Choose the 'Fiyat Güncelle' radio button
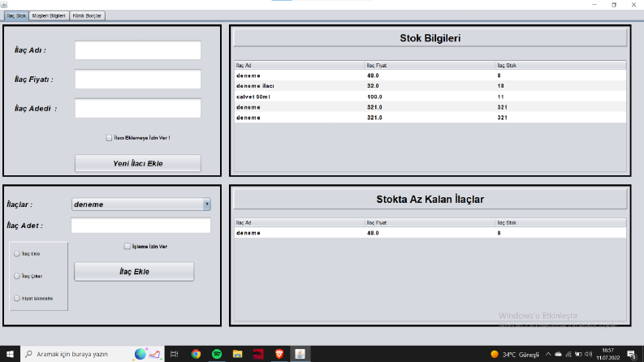Image resolution: width=644 pixels, height=362 pixels. pos(17,299)
